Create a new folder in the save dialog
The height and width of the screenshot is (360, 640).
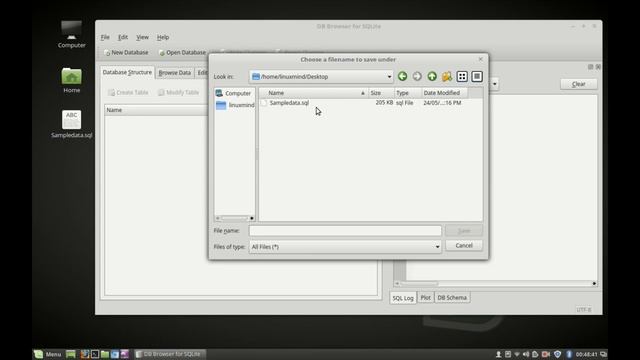(447, 76)
